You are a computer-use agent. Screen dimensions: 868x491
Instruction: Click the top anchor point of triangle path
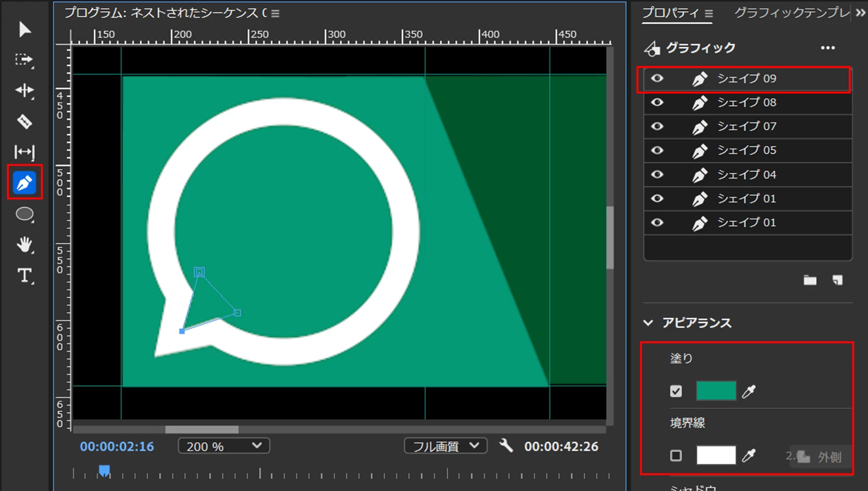[x=199, y=272]
